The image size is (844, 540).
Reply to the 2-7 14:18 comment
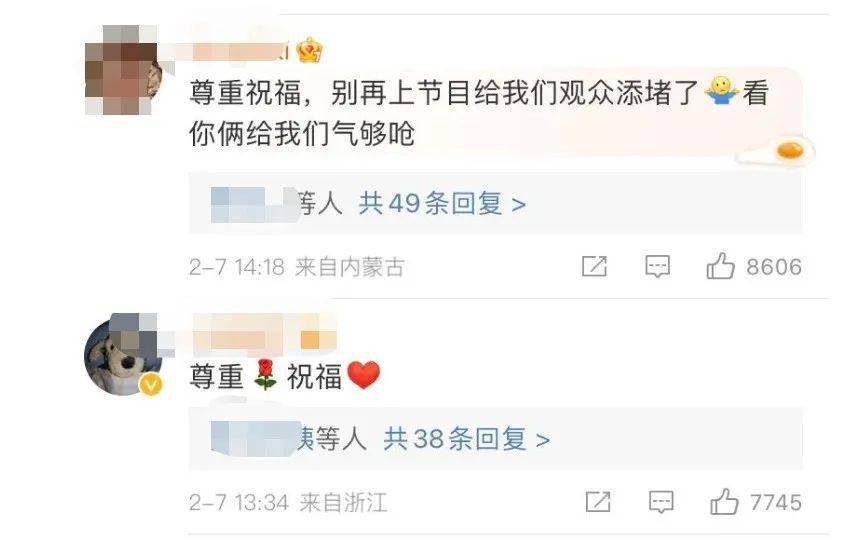(657, 266)
